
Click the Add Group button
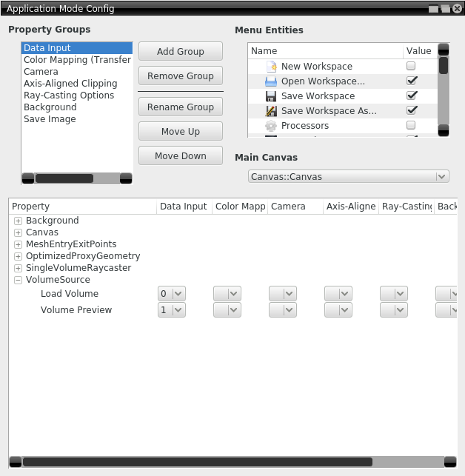click(x=181, y=51)
